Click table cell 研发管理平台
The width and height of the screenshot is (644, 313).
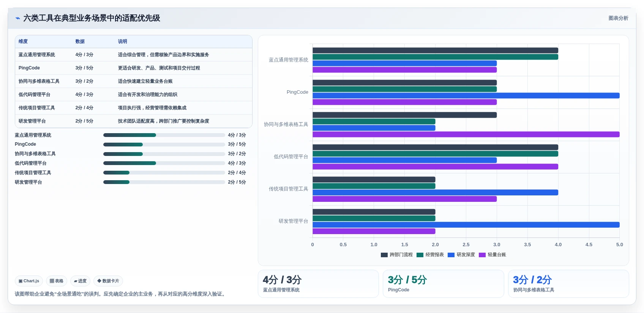coord(32,121)
